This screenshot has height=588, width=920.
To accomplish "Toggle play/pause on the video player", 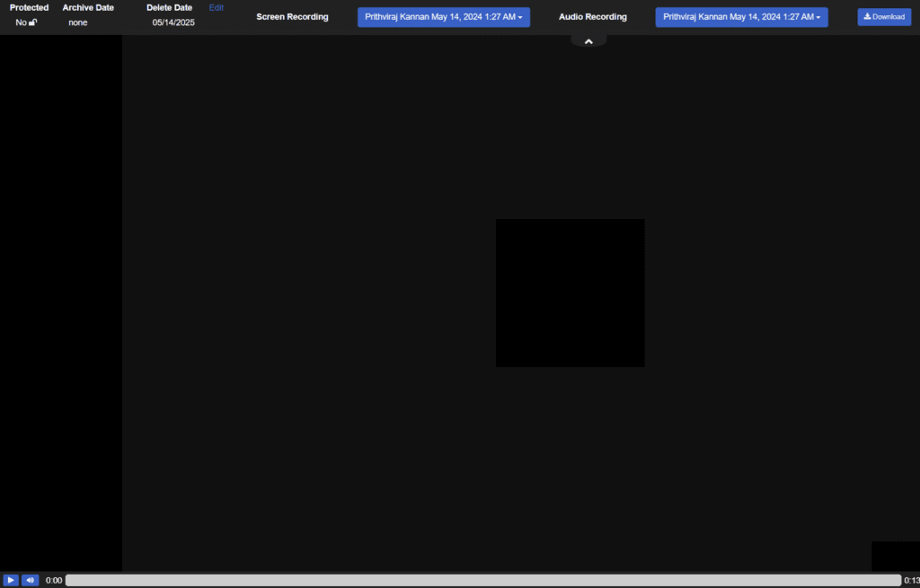I will [x=10, y=580].
